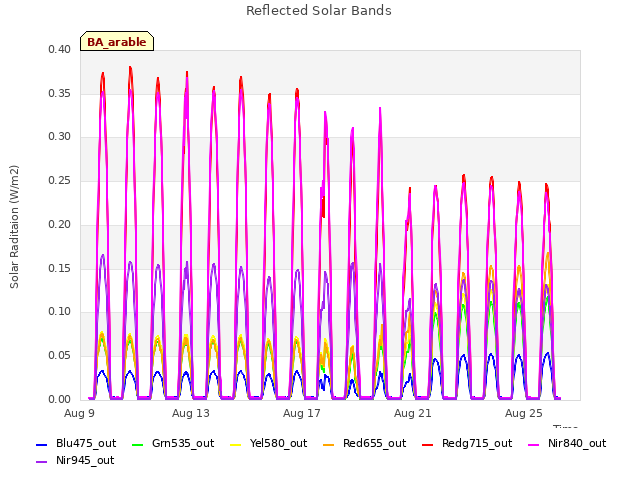This screenshot has height=480, width=640.
Task: Click the Grn535_out legend entry
Action: (x=173, y=444)
